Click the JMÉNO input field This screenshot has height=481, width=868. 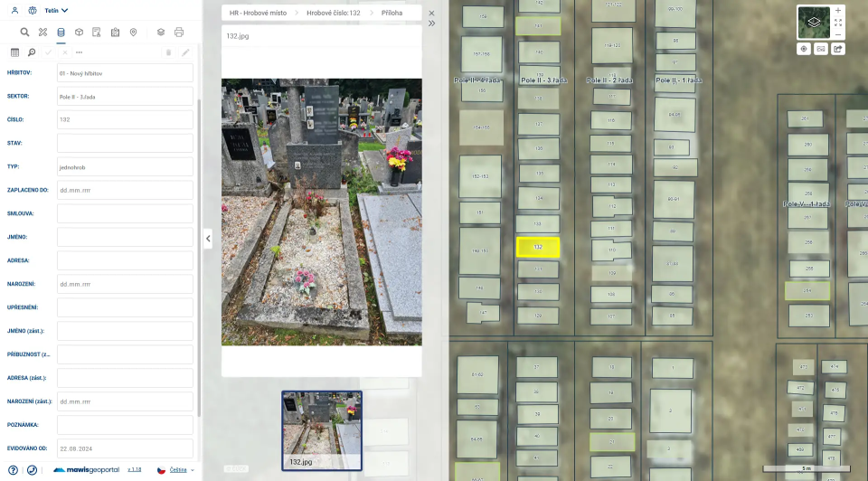pyautogui.click(x=125, y=237)
